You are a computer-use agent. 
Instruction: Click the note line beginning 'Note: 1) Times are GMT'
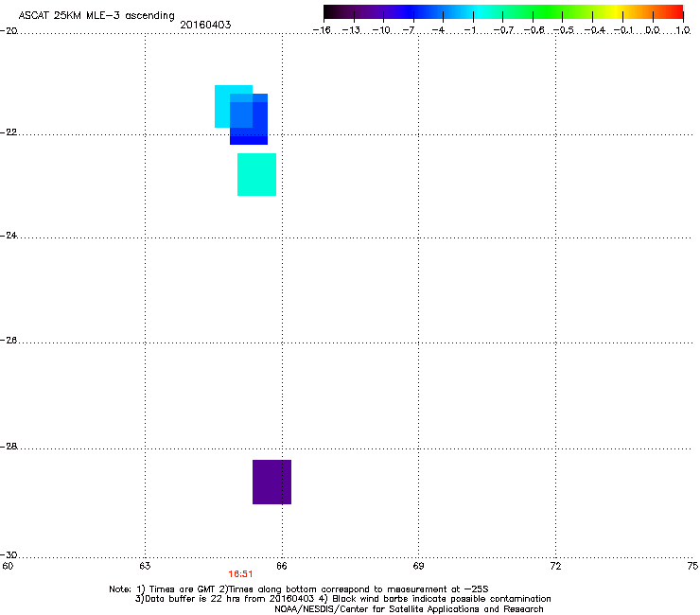299,589
